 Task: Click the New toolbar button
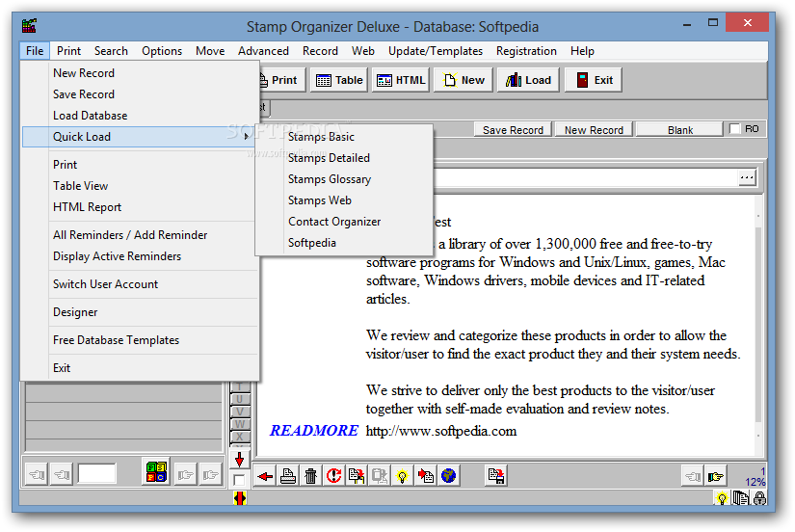pyautogui.click(x=464, y=80)
